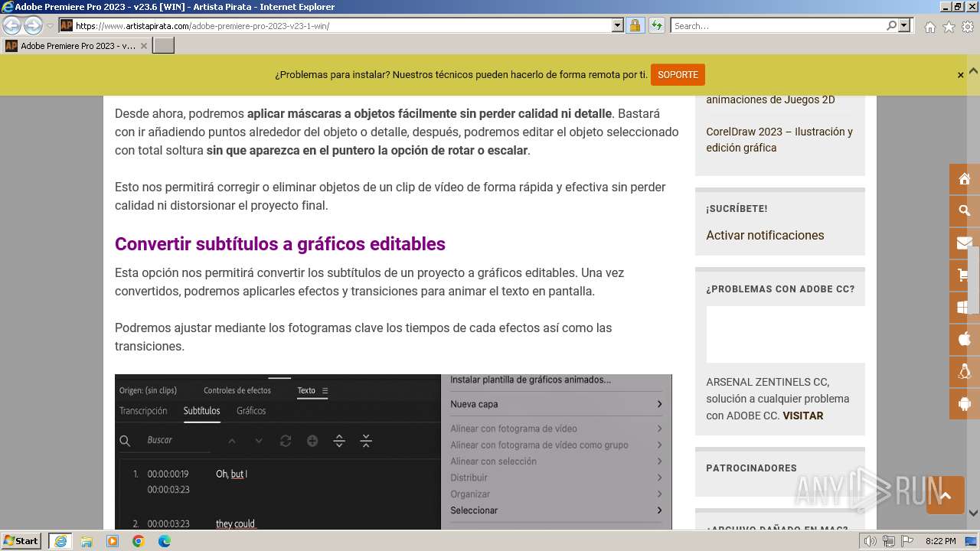Go back with the browser Back arrow
This screenshot has height=551, width=980.
(12, 25)
